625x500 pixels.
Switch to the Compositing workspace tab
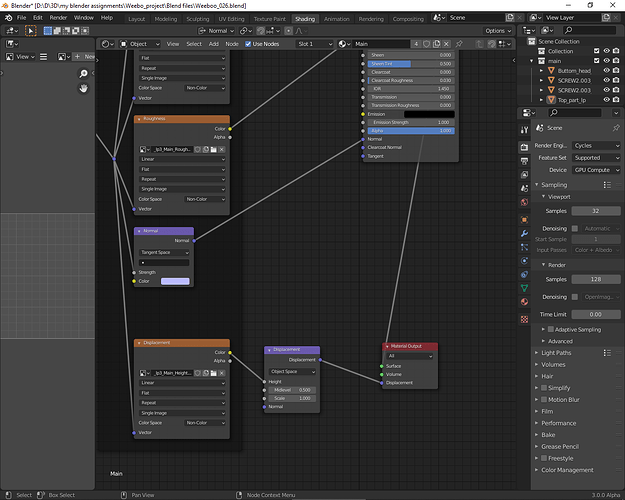pos(408,19)
